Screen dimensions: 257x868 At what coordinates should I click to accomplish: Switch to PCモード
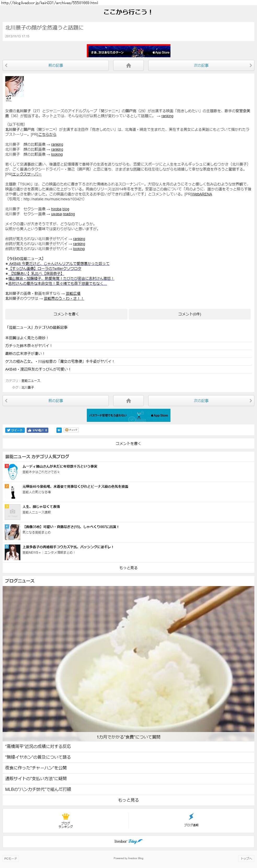click(x=10, y=858)
